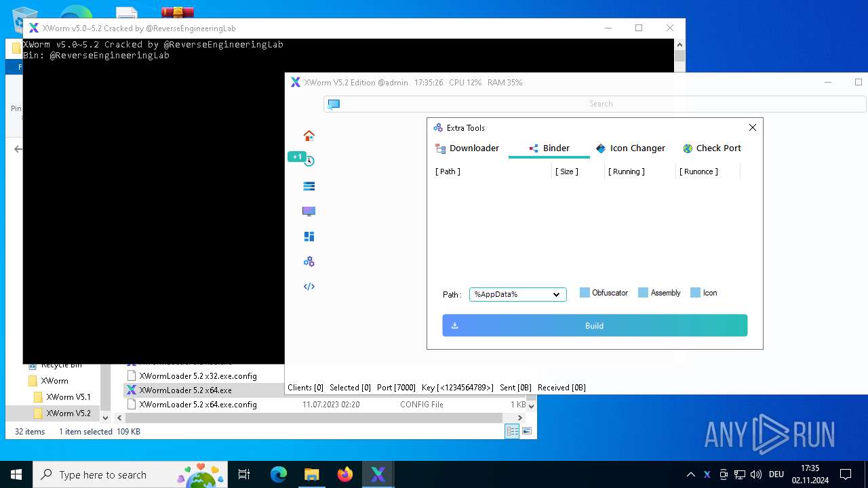Switch Explorer to details view icon

(x=512, y=431)
